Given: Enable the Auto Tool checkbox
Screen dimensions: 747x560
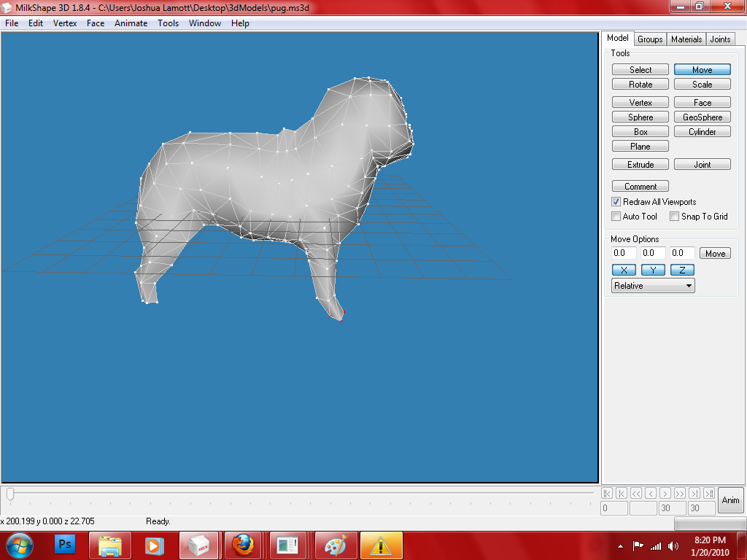Looking at the screenshot, I should click(616, 216).
